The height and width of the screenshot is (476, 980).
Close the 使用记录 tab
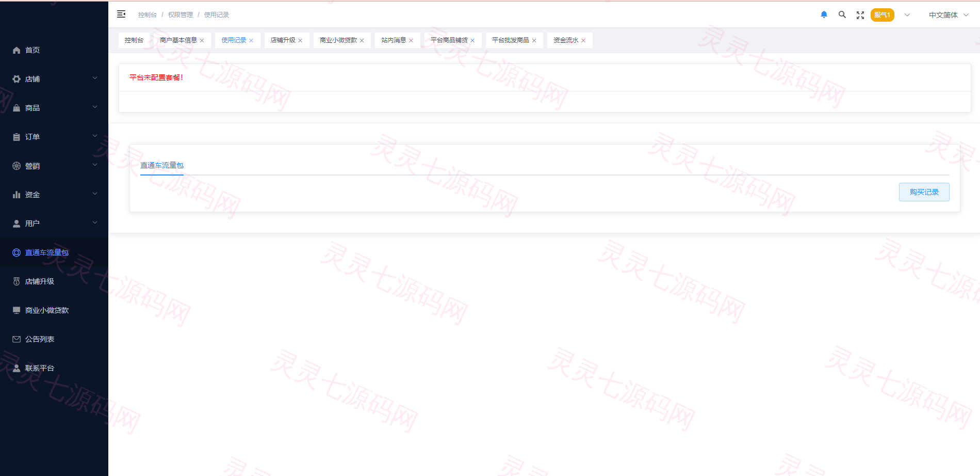pyautogui.click(x=251, y=41)
